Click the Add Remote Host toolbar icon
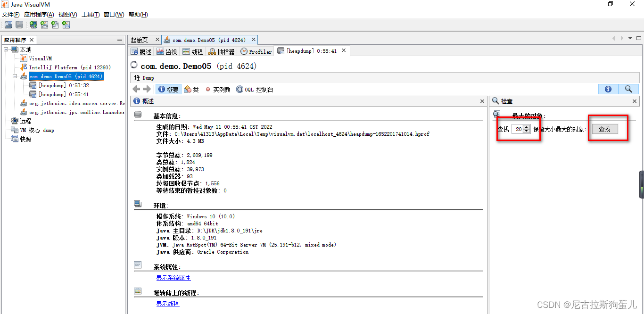Viewport: 644px width, 314px height. point(33,25)
